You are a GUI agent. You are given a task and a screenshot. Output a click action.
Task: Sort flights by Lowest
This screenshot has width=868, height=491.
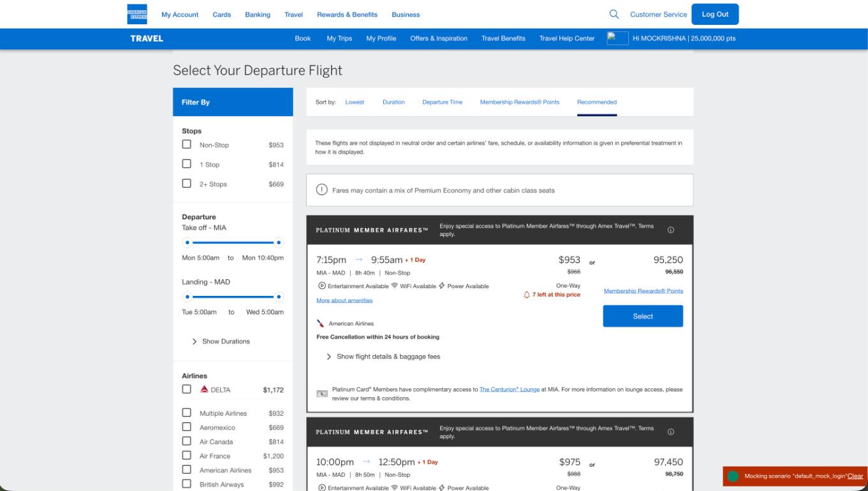[355, 102]
